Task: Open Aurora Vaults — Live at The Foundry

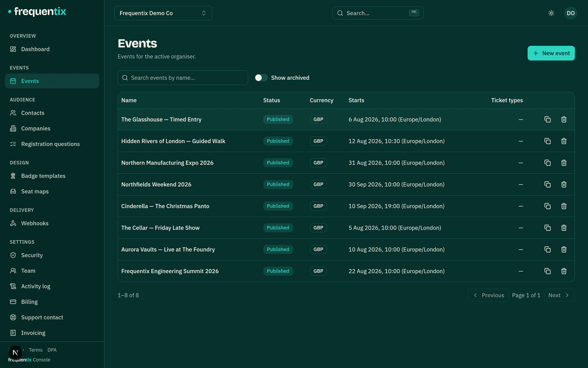Action: click(168, 250)
